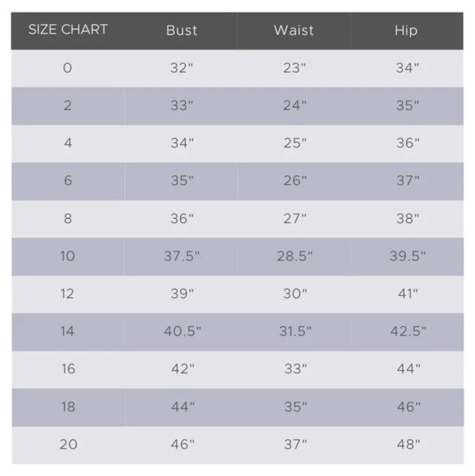Click waist value 28.5"
The width and height of the screenshot is (475, 476).
(x=294, y=256)
